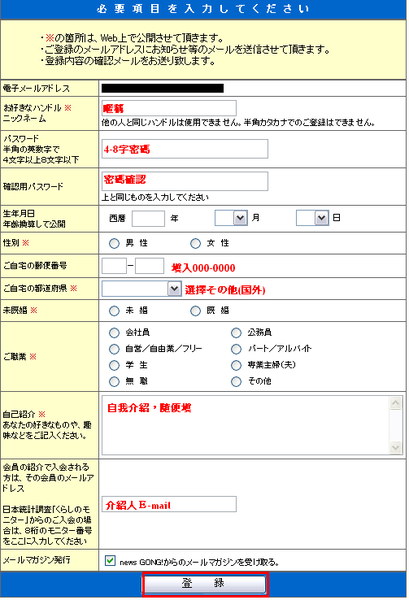Select 専業主婦(夫) occupation option
This screenshot has width=409, height=600.
(236, 365)
